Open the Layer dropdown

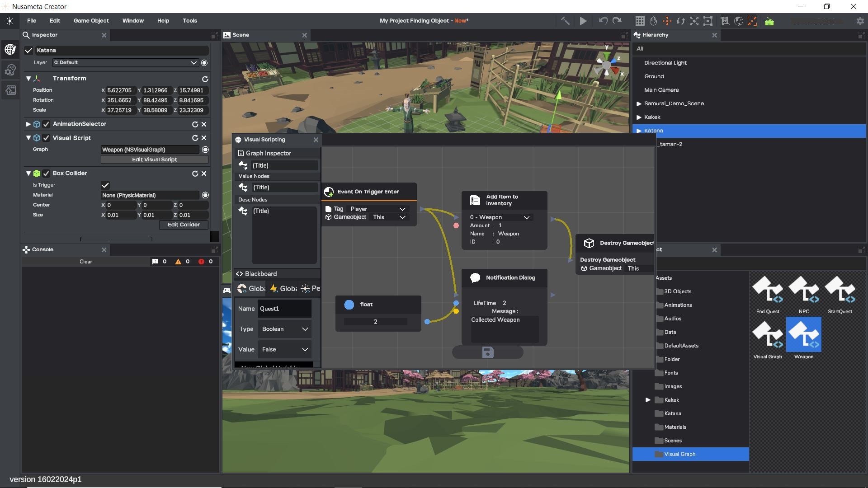(125, 62)
